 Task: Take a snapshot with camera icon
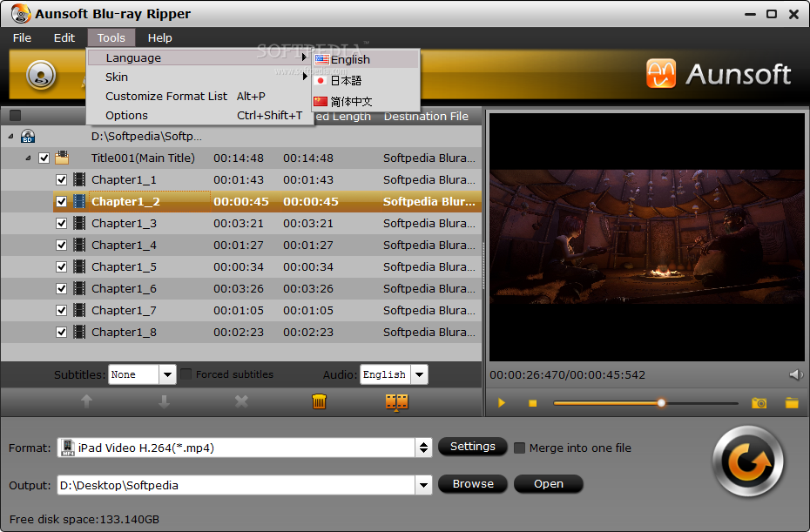[x=759, y=402]
